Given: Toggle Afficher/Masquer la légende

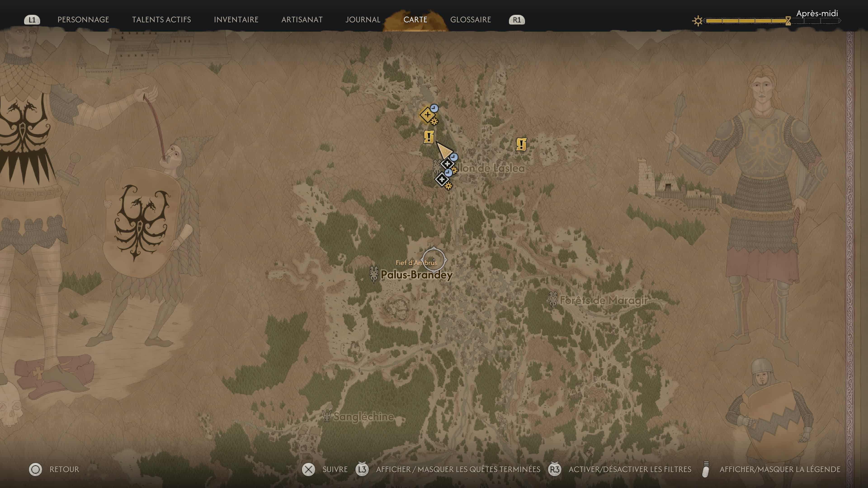Looking at the screenshot, I should tap(780, 469).
